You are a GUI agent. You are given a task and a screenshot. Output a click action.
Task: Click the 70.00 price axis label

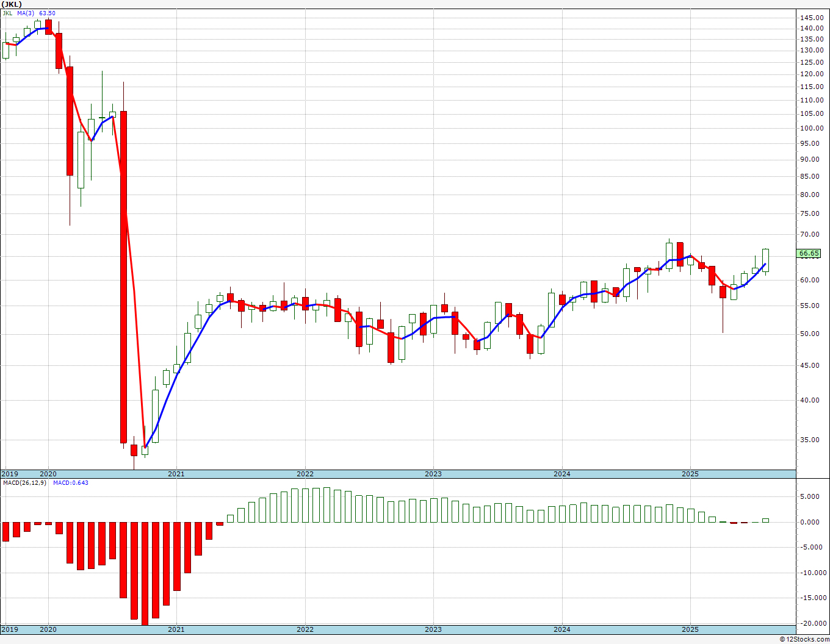point(809,235)
